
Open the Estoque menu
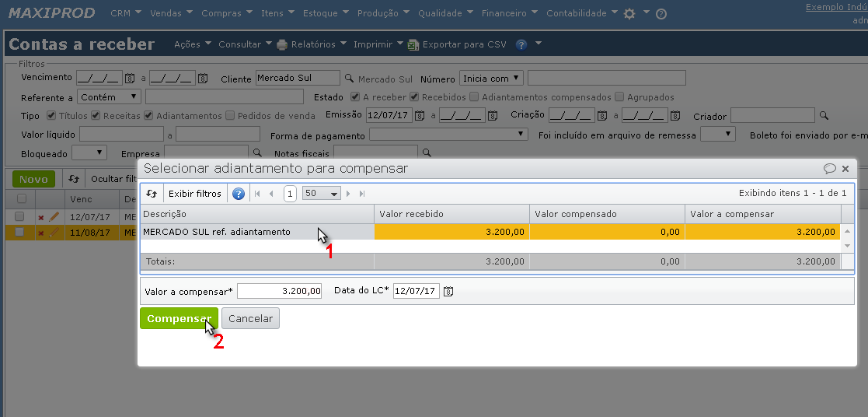point(326,13)
